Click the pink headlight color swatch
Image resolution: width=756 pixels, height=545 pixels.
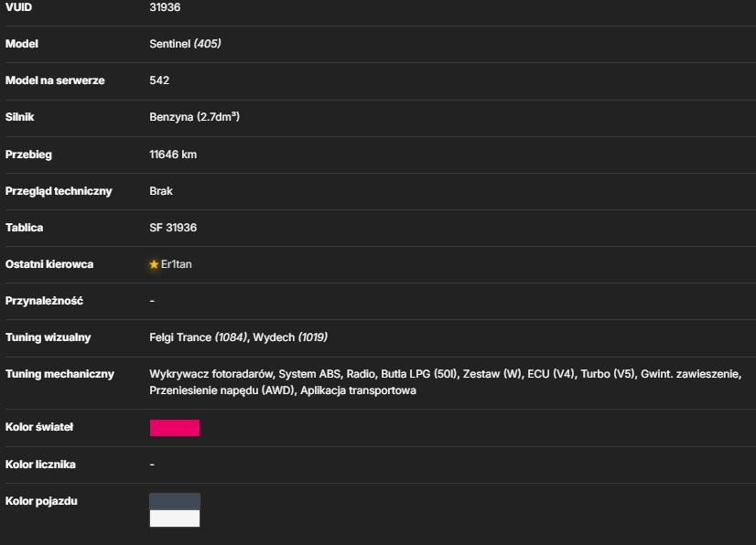[x=175, y=428]
